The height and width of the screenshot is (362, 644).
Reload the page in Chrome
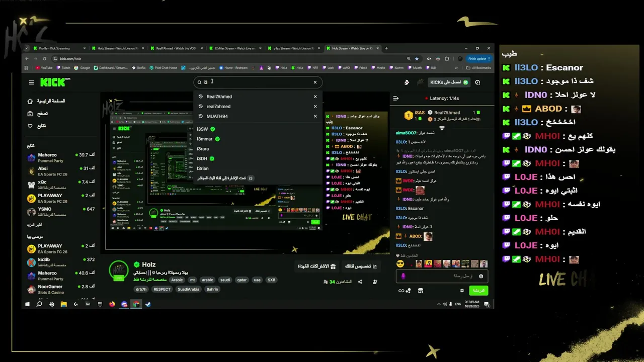[x=45, y=59]
